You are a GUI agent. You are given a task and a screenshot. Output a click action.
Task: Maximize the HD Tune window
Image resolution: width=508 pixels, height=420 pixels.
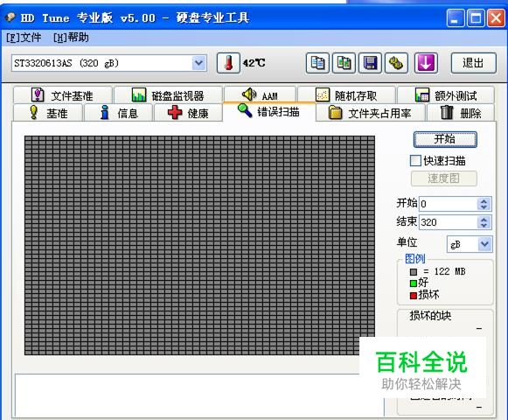click(476, 17)
